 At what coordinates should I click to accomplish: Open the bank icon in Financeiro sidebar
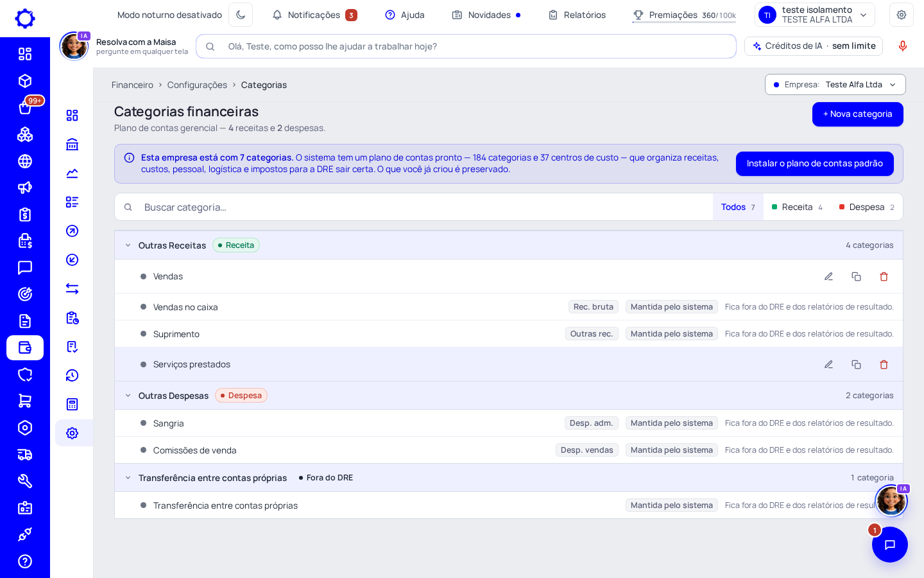pos(73,144)
